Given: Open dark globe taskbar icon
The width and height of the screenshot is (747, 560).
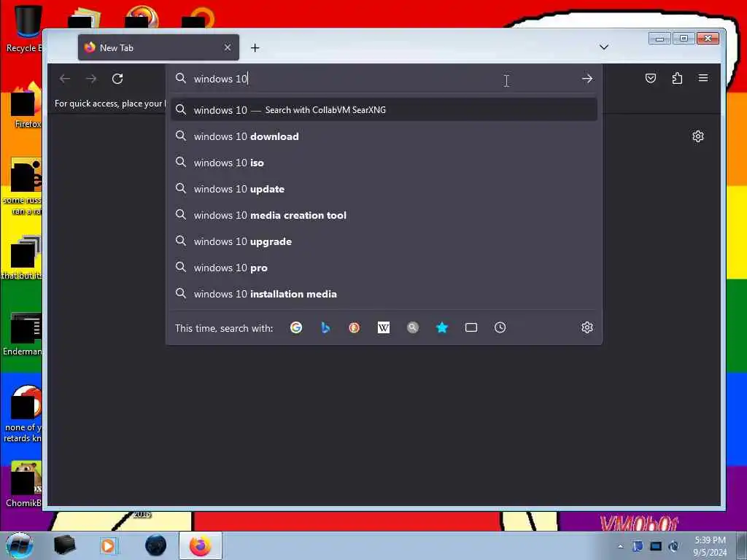Looking at the screenshot, I should pyautogui.click(x=156, y=545).
